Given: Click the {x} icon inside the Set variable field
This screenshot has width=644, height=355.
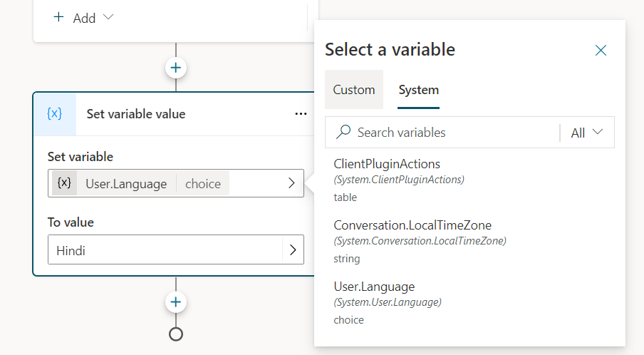Looking at the screenshot, I should click(x=64, y=183).
